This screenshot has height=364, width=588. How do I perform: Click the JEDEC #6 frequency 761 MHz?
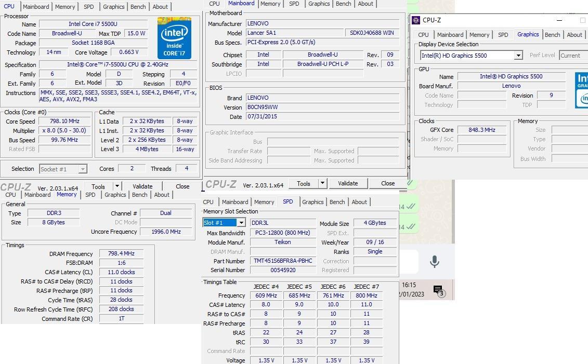click(x=333, y=295)
